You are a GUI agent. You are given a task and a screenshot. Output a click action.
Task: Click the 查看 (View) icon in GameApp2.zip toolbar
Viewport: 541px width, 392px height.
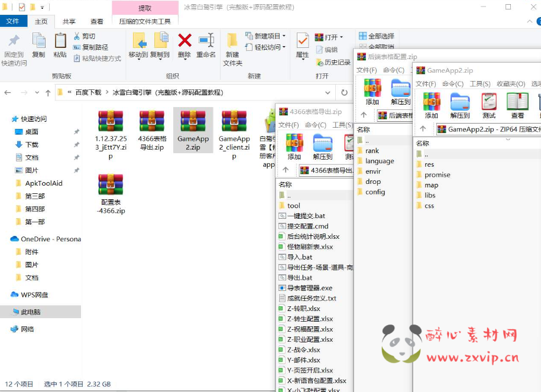tap(517, 102)
